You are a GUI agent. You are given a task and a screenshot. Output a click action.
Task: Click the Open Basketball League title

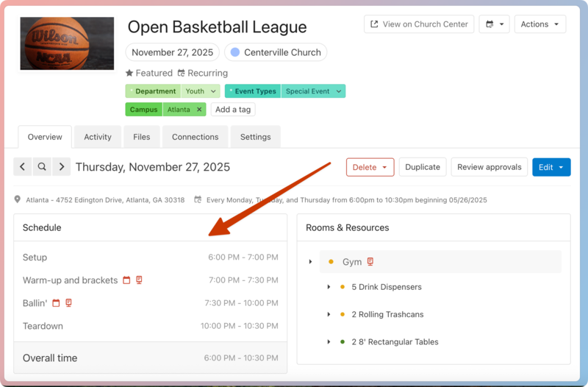coord(217,27)
